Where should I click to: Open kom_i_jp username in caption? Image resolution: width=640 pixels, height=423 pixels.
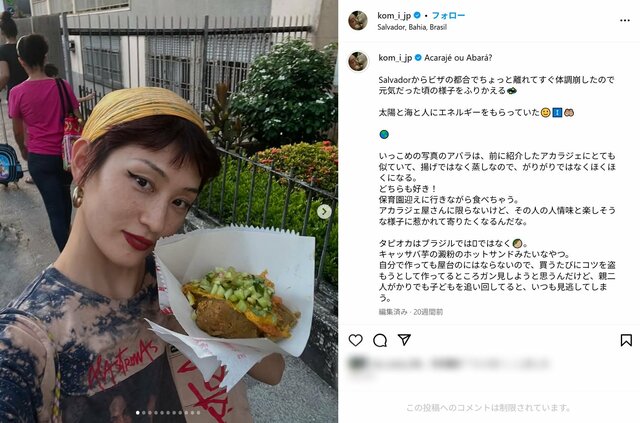(x=395, y=58)
